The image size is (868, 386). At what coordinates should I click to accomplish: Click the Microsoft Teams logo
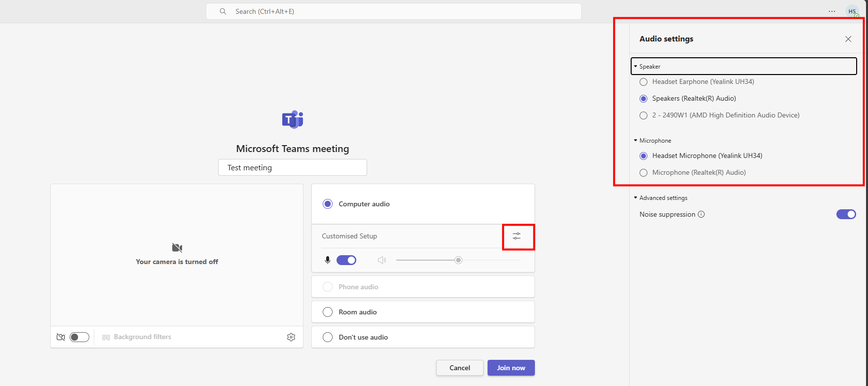(x=293, y=119)
